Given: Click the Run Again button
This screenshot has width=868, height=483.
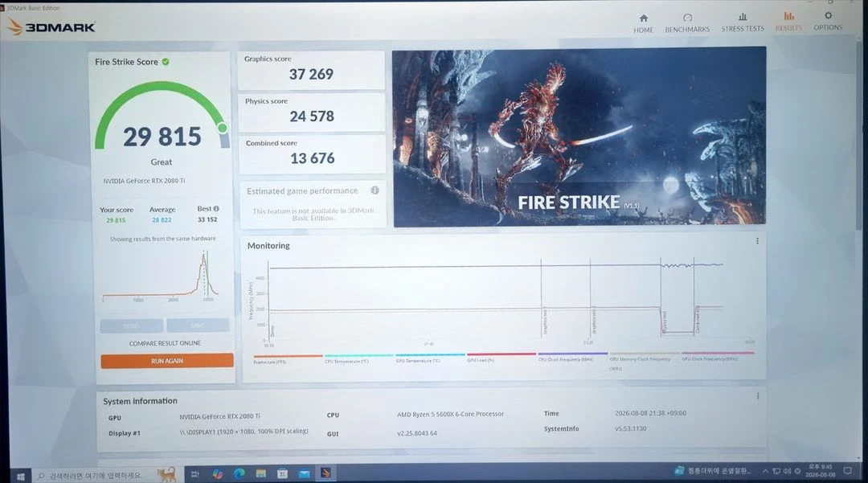Looking at the screenshot, I should point(166,361).
